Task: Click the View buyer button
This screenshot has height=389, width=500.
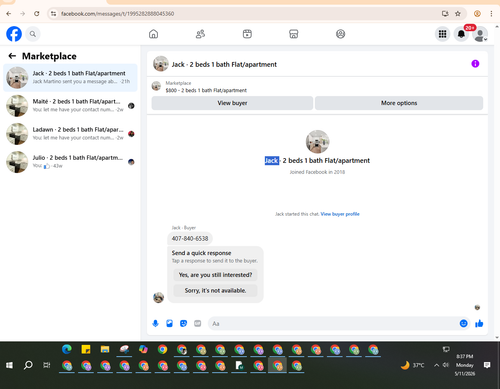Action: [x=232, y=103]
